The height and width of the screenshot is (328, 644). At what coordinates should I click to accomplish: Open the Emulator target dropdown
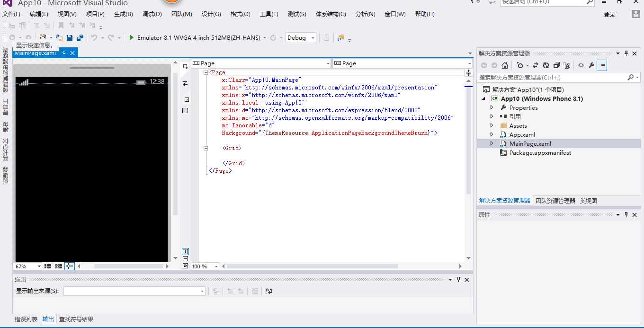265,38
